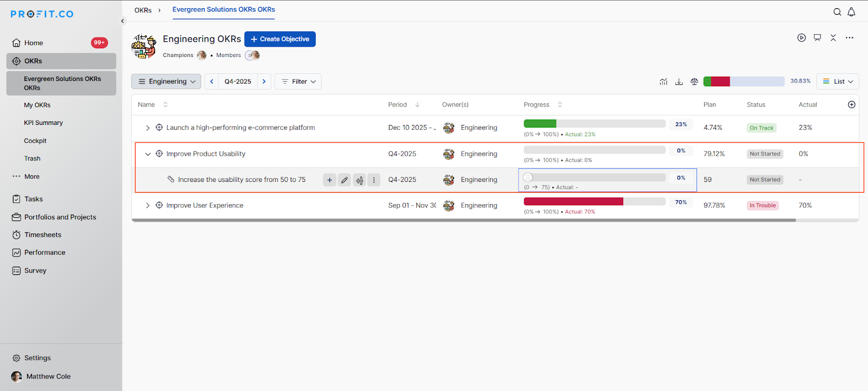Screen dimensions: 868x391
Task: Click the plus icon on the usability score row
Action: pyautogui.click(x=329, y=180)
